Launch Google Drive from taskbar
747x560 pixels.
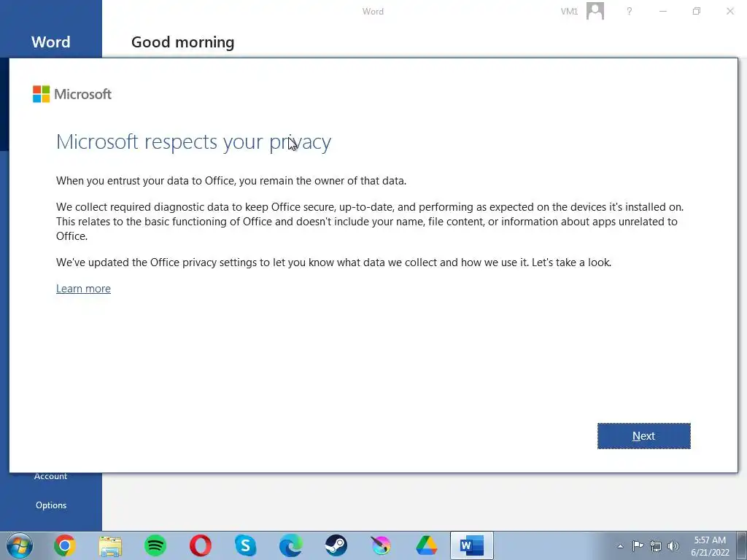pyautogui.click(x=426, y=545)
